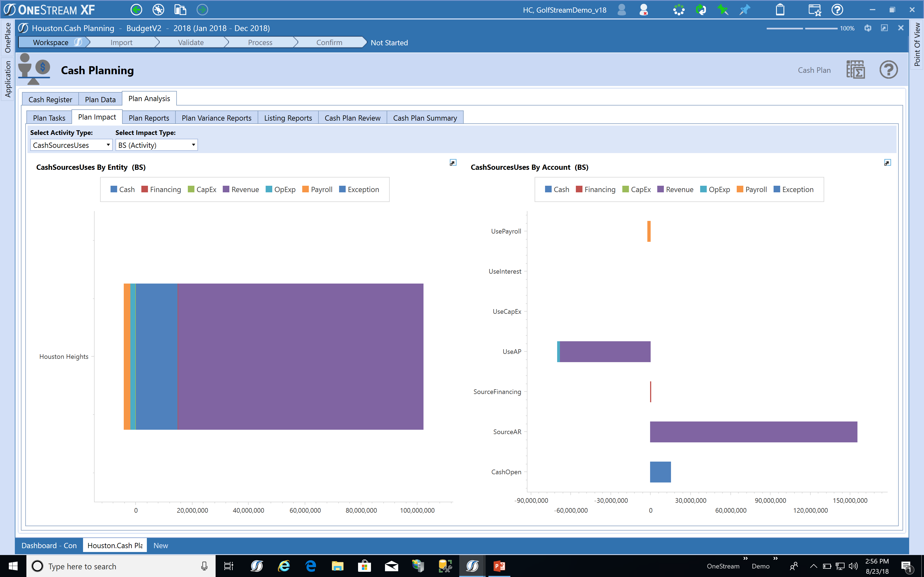Open the Select Activity Type dropdown

click(x=71, y=145)
